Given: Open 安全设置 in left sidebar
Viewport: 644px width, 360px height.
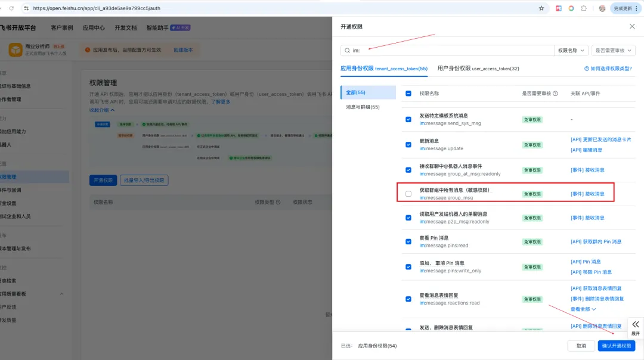Looking at the screenshot, I should 8,203.
